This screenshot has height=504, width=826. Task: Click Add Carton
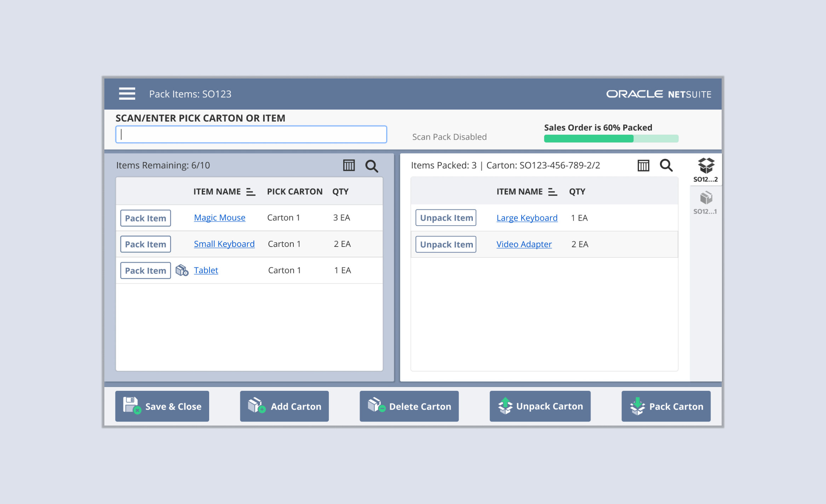[x=284, y=406]
